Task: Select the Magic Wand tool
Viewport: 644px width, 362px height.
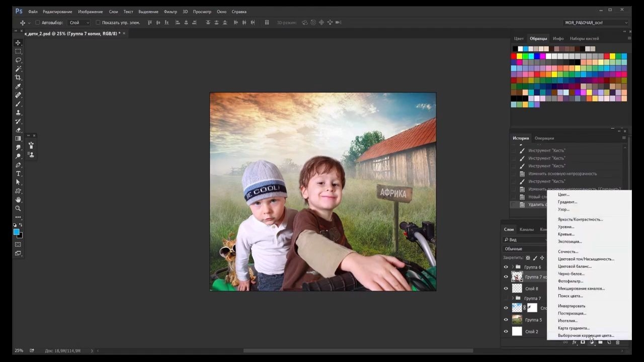Action: 18,69
